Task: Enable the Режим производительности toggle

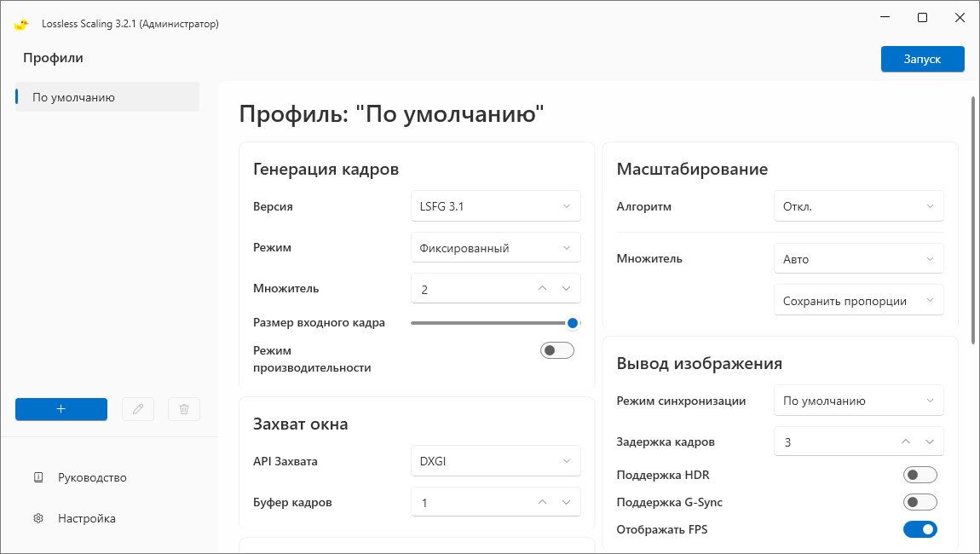Action: (x=556, y=349)
